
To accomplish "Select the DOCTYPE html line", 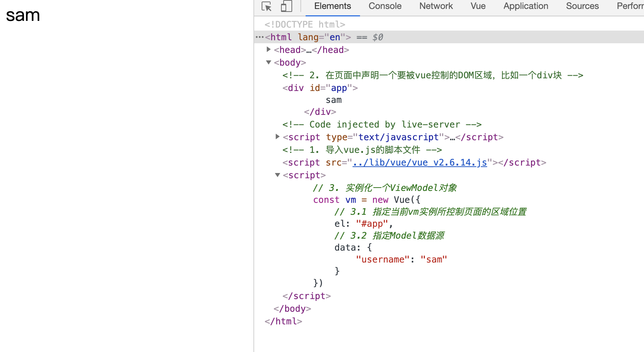I will pyautogui.click(x=305, y=25).
